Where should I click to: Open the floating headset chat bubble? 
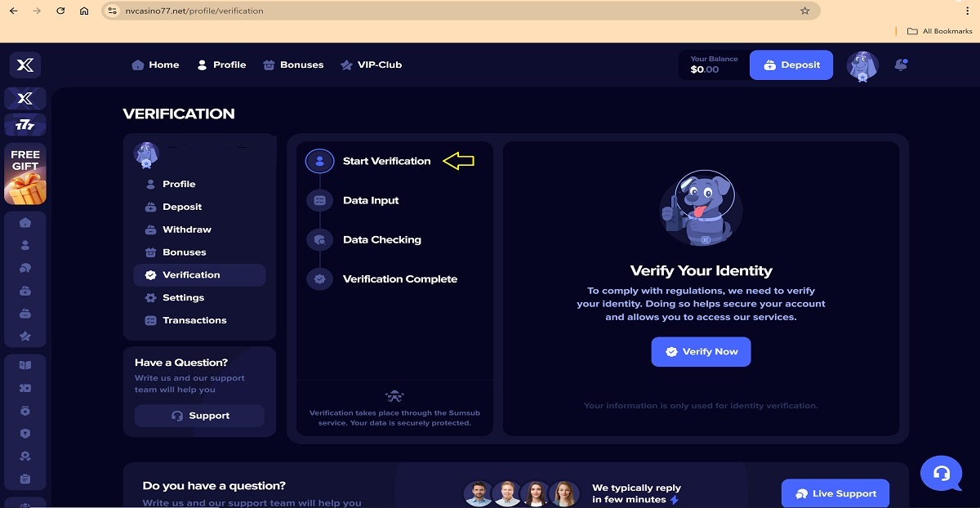pyautogui.click(x=941, y=474)
